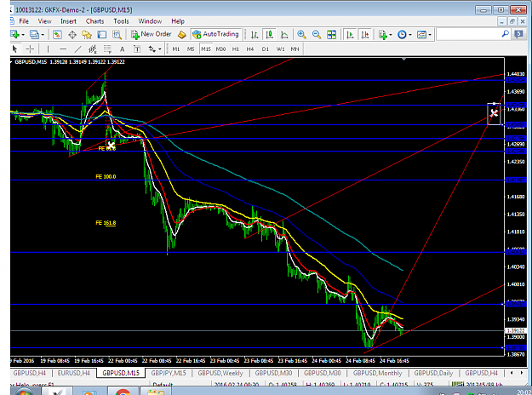Switch timeframe to M5

click(x=191, y=49)
